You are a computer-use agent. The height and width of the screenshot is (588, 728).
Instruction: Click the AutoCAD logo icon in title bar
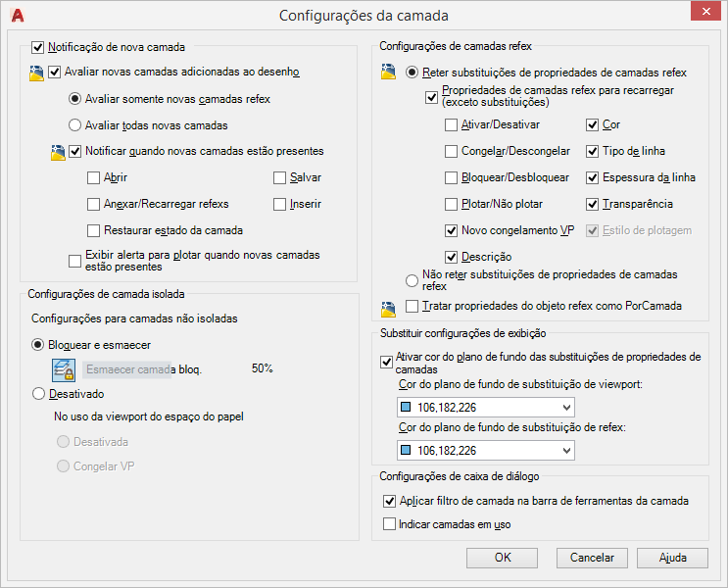click(x=17, y=15)
